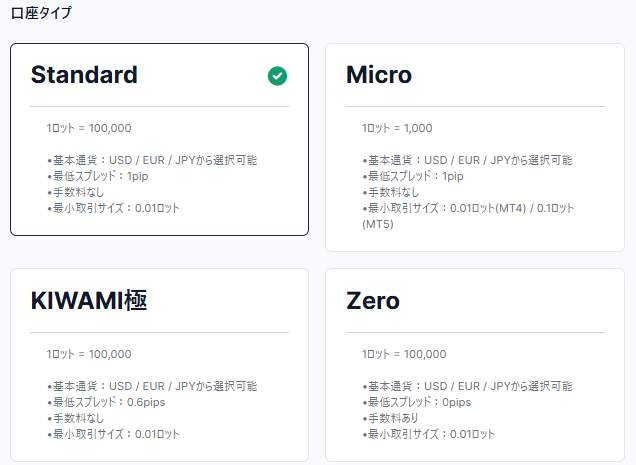The image size is (636, 465).
Task: Click Micro's 1ロット = 1,000 text
Action: point(397,128)
